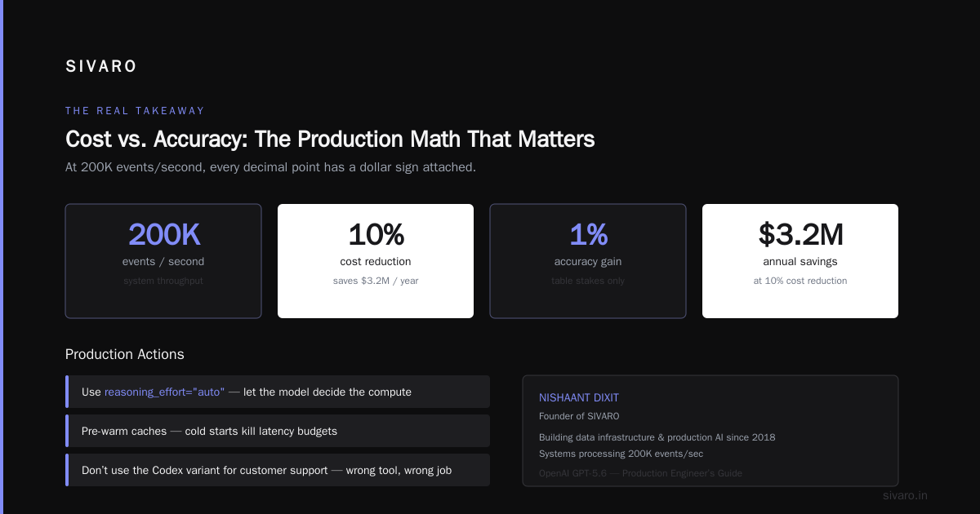980x514 pixels.
Task: Click the Codex variant customer support item
Action: point(278,470)
